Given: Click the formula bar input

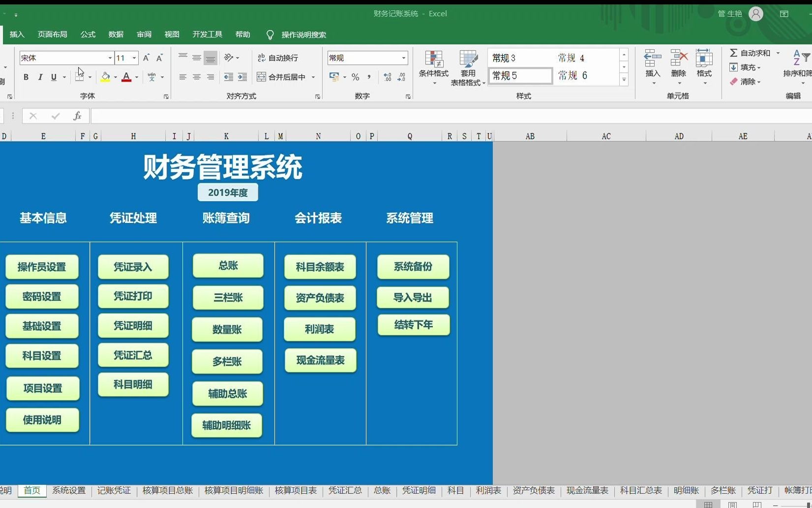Looking at the screenshot, I should pyautogui.click(x=451, y=116).
